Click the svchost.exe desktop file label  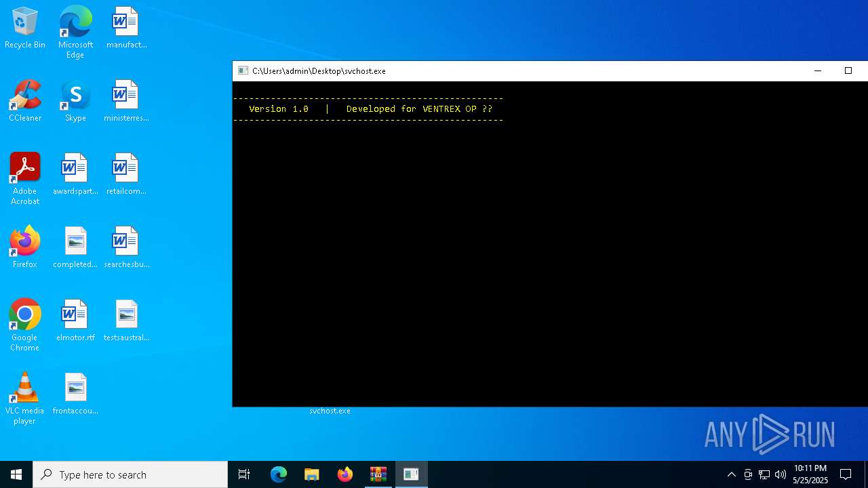(x=330, y=411)
